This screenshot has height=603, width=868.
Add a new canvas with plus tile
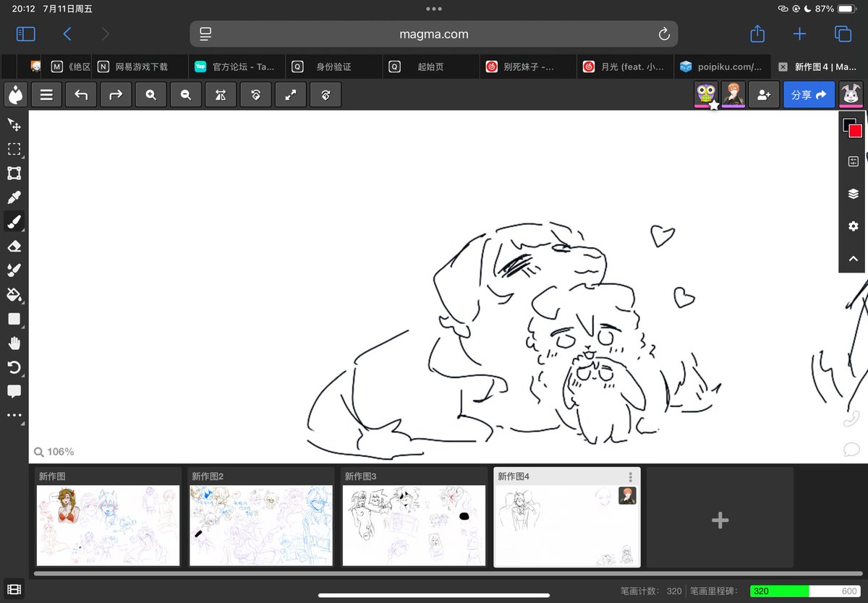pyautogui.click(x=720, y=517)
